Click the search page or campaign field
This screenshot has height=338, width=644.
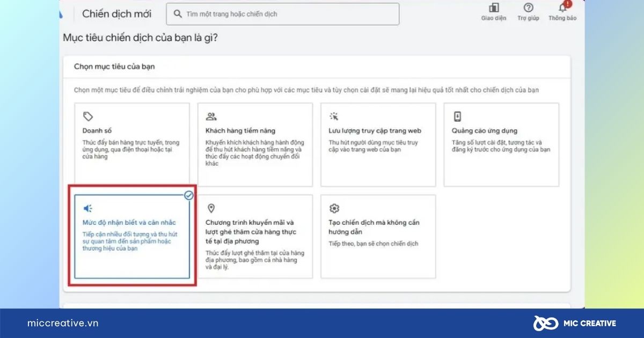(290, 14)
